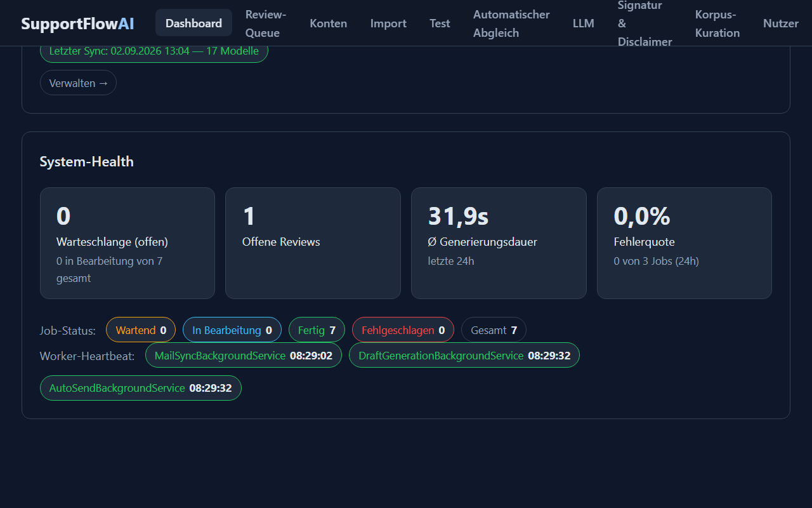Click the Fertig 7 status badge

317,330
